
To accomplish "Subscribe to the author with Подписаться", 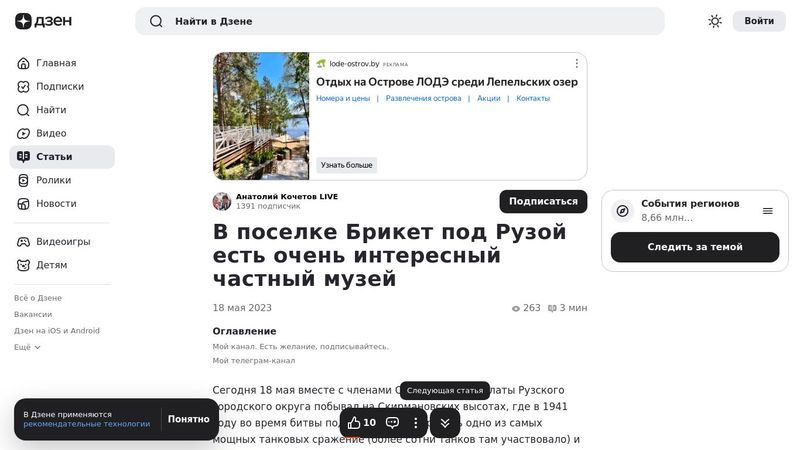I will tap(543, 201).
